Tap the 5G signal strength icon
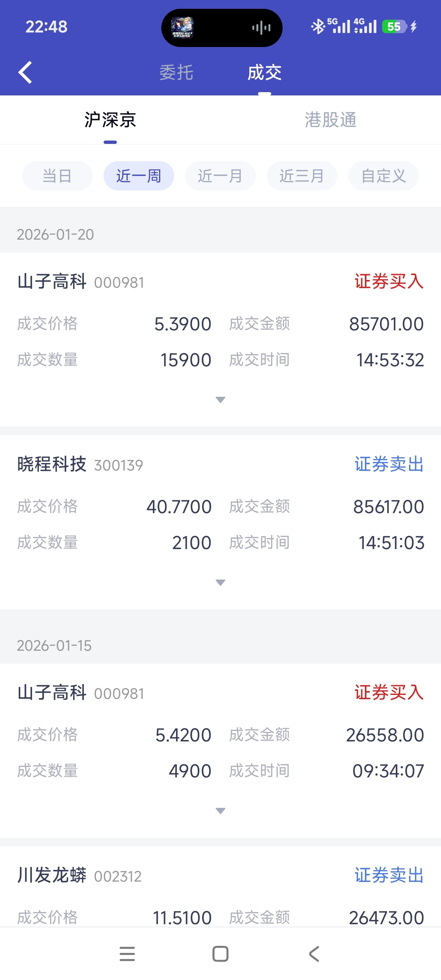Screen dimensions: 441x980 (340, 26)
